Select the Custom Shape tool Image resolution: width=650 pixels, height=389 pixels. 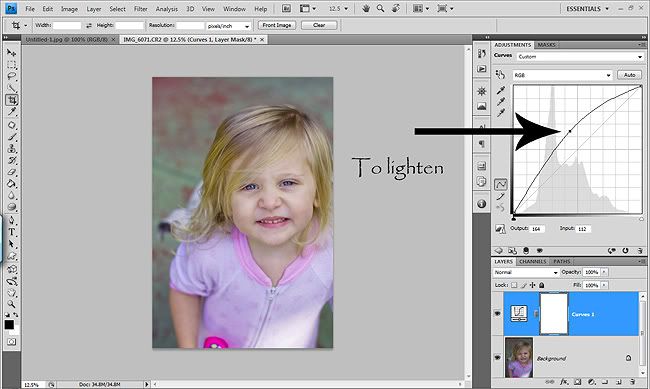pyautogui.click(x=11, y=256)
